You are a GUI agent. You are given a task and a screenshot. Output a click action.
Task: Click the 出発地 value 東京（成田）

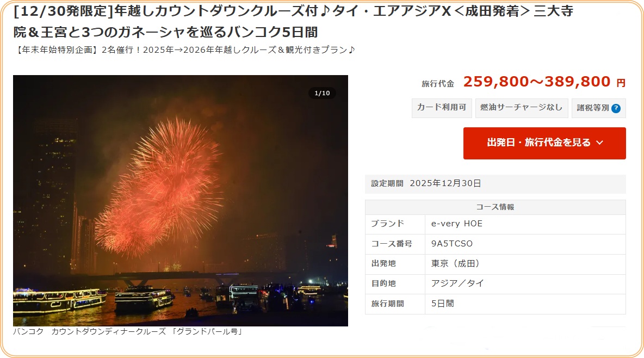pyautogui.click(x=455, y=263)
